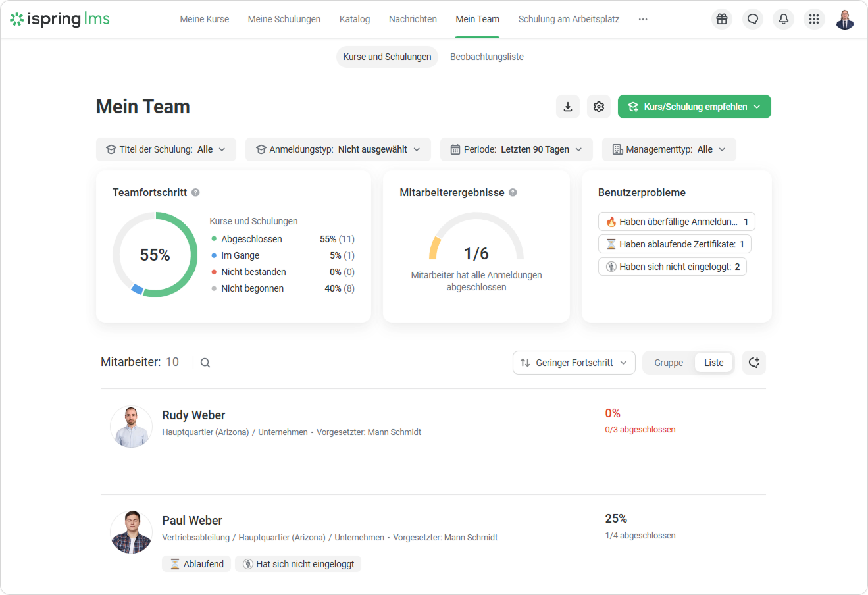
Task: Open the apps grid icon
Action: pos(814,19)
